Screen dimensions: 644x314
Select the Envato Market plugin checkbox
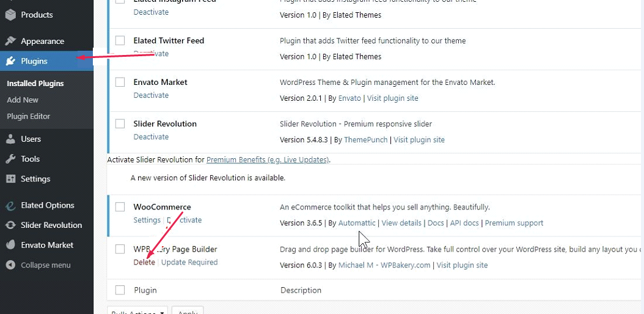pos(120,82)
